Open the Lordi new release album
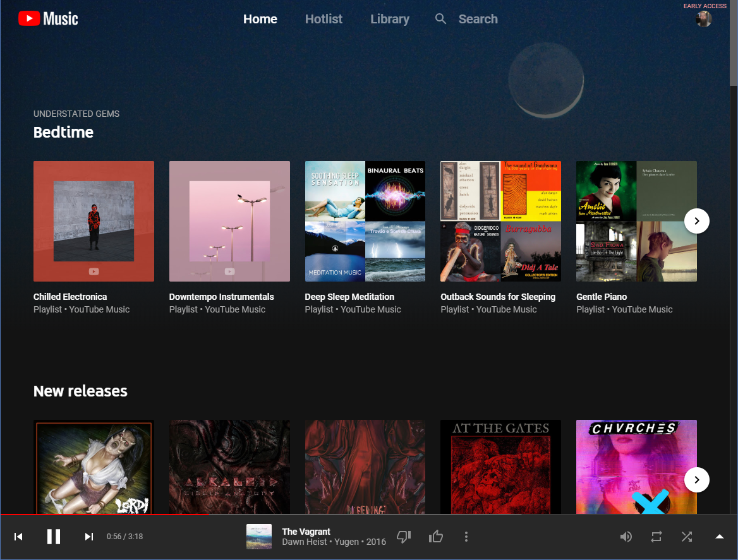The image size is (738, 560). [x=94, y=467]
